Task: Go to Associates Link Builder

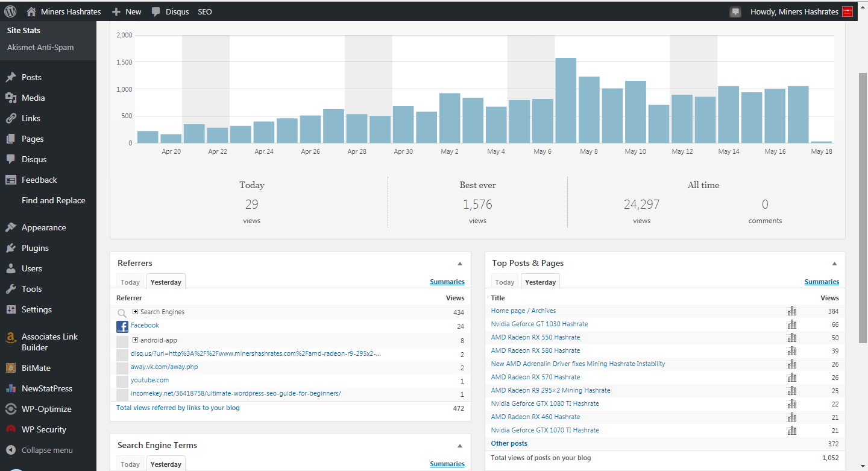Action: click(49, 342)
